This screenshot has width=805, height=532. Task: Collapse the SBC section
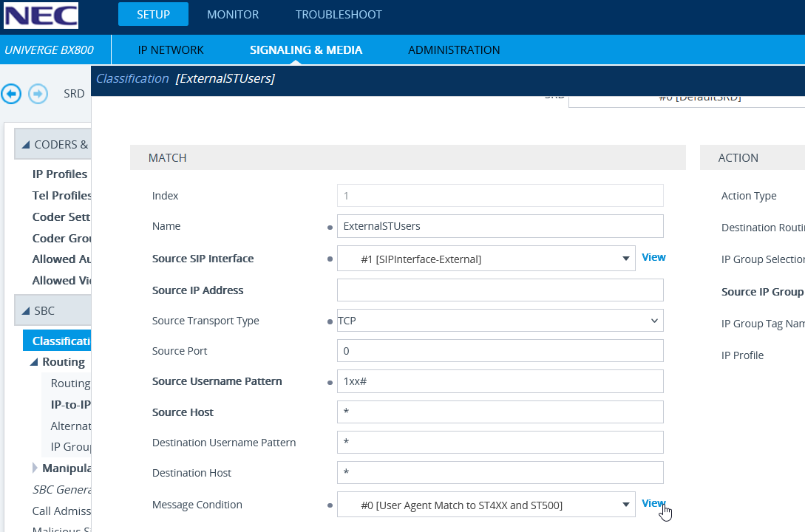point(53,310)
